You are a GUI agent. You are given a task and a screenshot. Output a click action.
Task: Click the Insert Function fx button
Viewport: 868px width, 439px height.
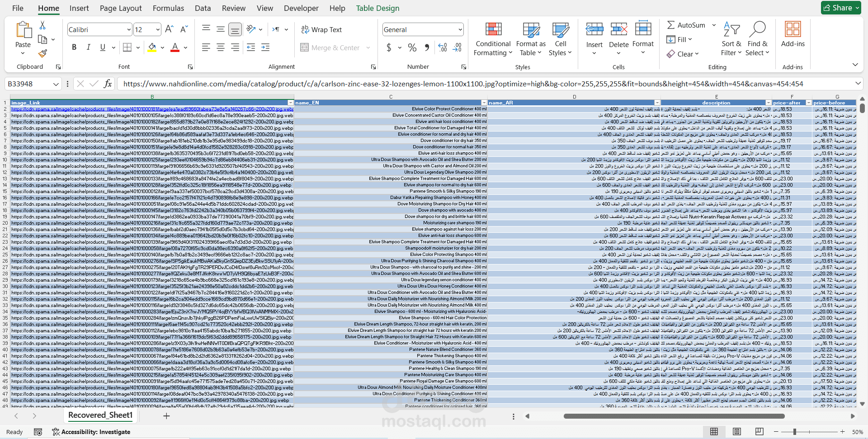point(108,84)
